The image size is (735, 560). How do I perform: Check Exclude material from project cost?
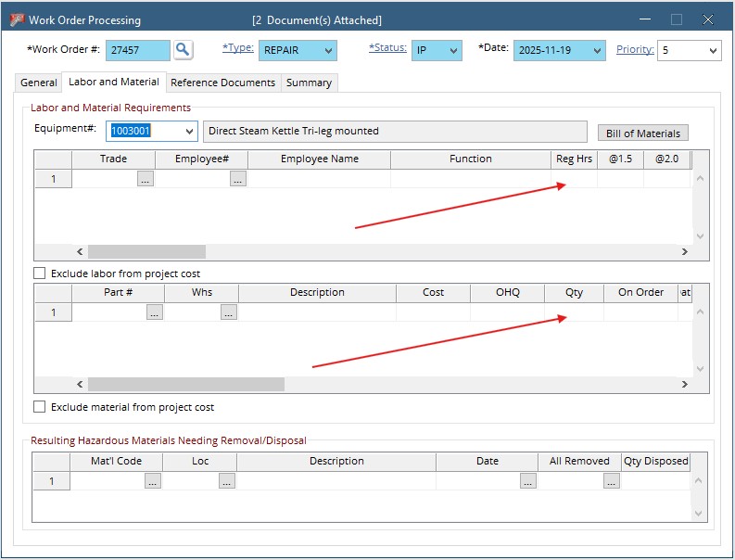pos(40,407)
